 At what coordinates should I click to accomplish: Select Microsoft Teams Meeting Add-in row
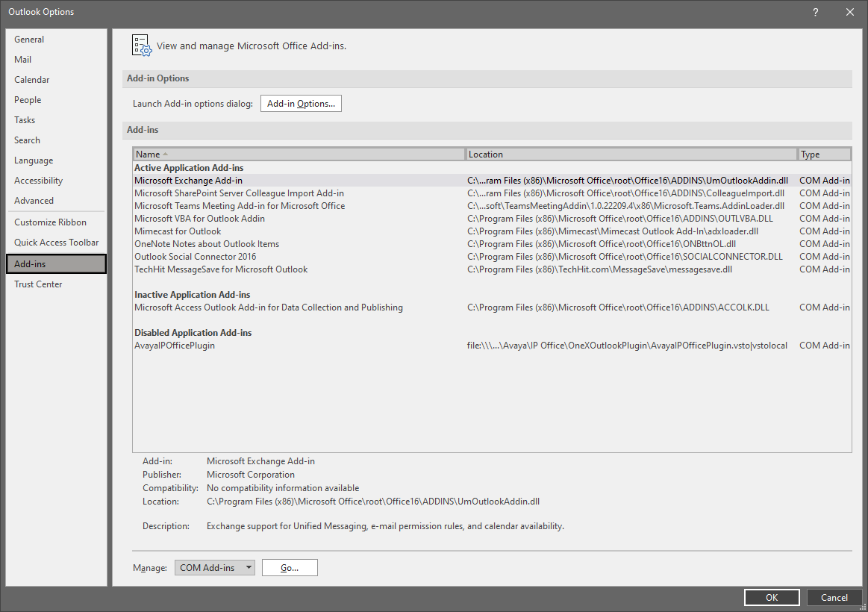(x=492, y=206)
